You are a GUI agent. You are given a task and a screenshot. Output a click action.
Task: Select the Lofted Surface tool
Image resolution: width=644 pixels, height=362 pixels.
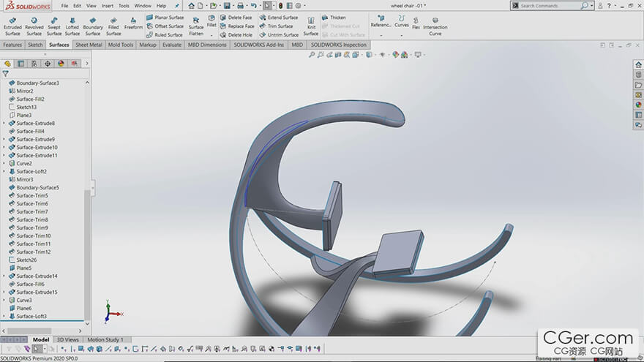[x=72, y=26]
